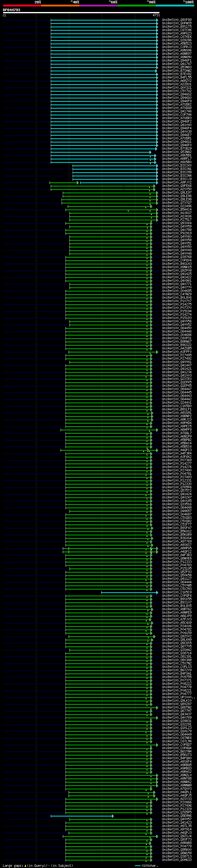Image resolution: width=197 pixels, height=868 pixels.
Task: Open hit UniRef100_C1K5C9
Action: (177, 592)
